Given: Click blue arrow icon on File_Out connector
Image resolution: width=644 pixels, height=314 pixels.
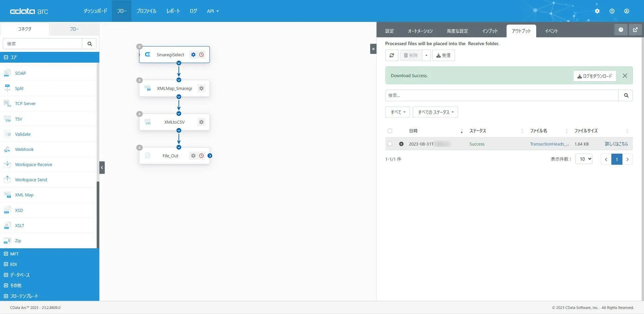Looking at the screenshot, I should pyautogui.click(x=210, y=155).
